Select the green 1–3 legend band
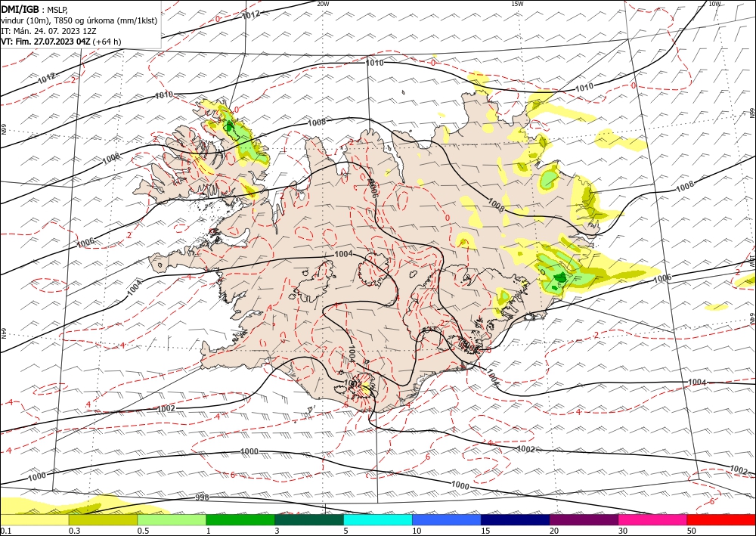The height and width of the screenshot is (536, 756). (240, 519)
